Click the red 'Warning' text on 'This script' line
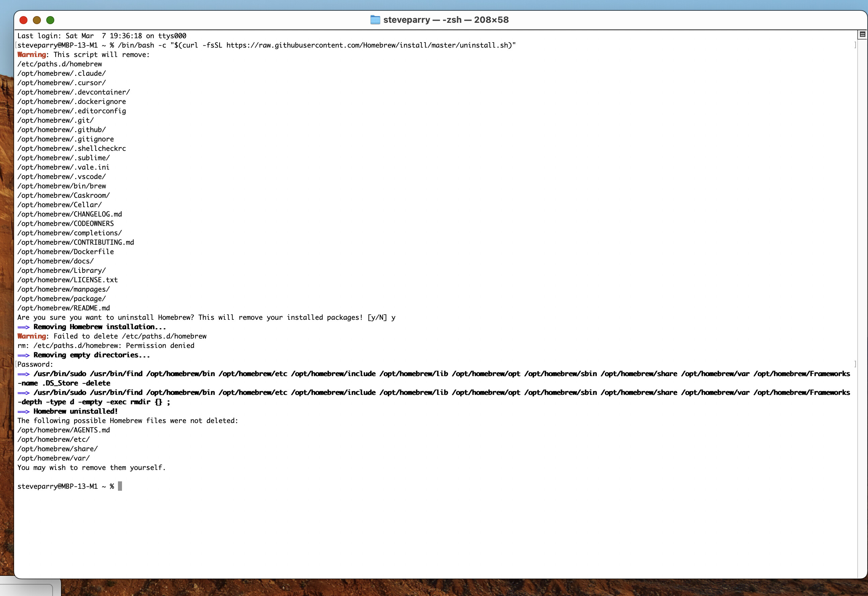This screenshot has width=868, height=596. coord(32,55)
